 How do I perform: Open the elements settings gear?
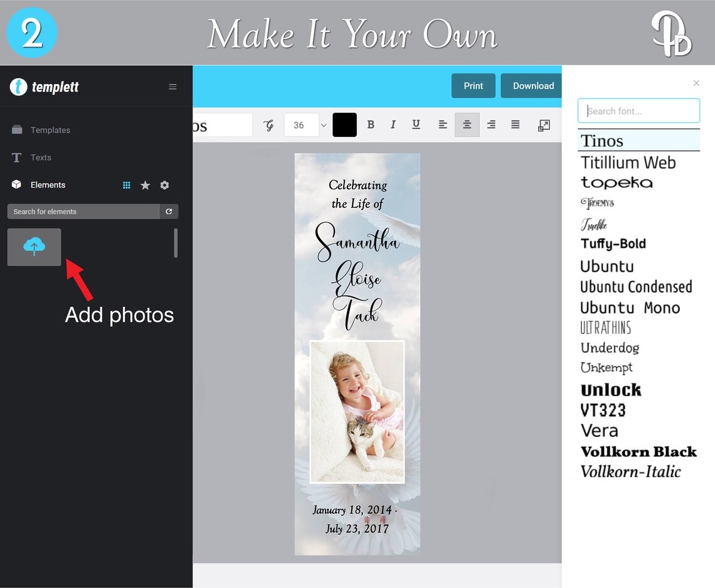[x=164, y=184]
